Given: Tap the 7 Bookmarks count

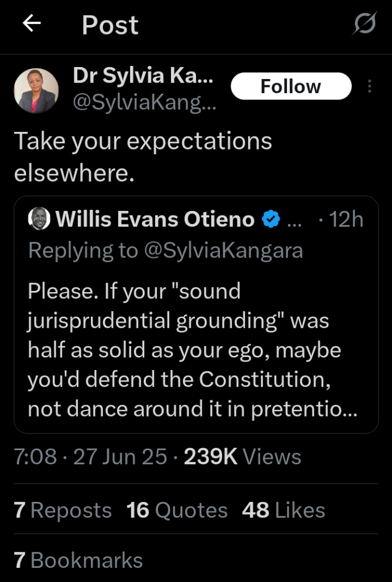Looking at the screenshot, I should tap(78, 560).
